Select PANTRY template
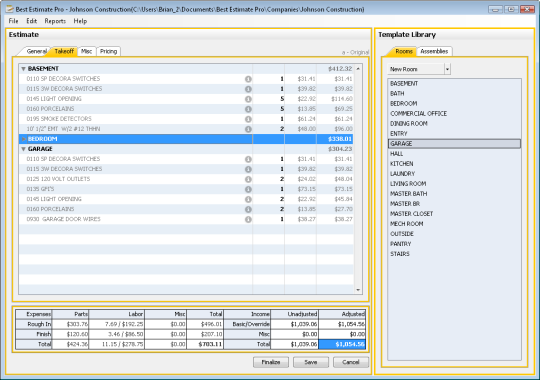This screenshot has height=380, width=540. click(x=454, y=244)
